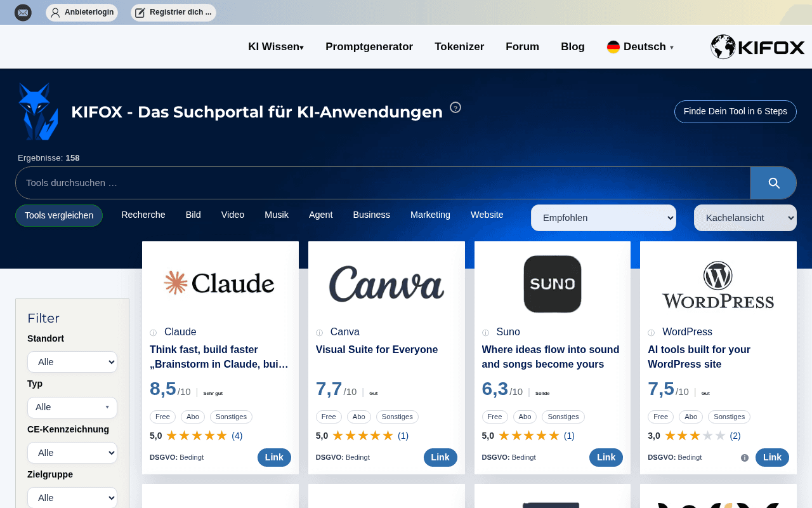The width and height of the screenshot is (812, 508).
Task: Click the Anbieterlogin button
Action: click(x=82, y=12)
